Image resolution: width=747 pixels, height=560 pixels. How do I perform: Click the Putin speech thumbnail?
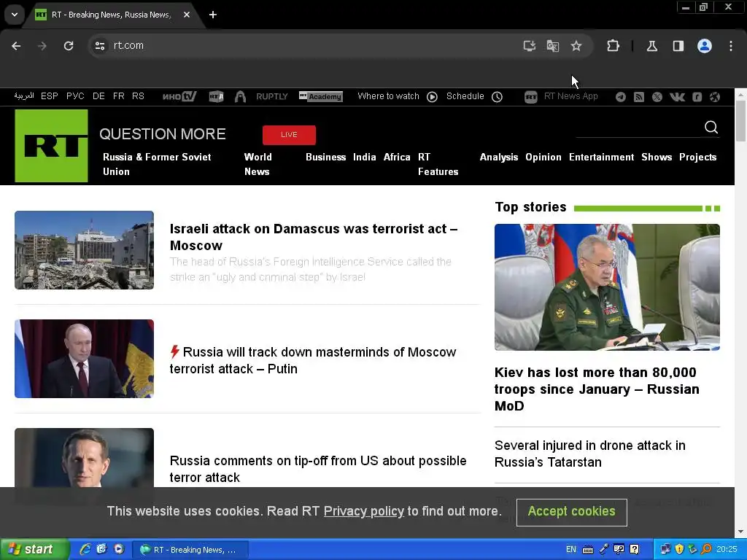[85, 359]
